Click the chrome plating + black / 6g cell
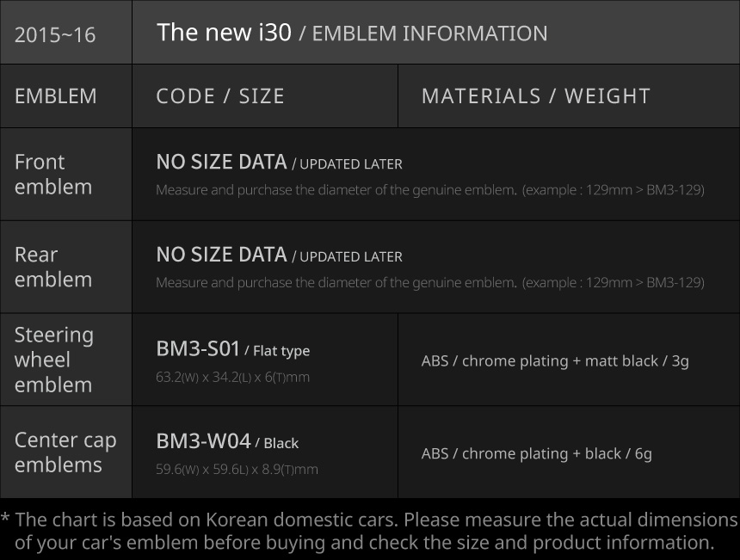740x560 pixels. [x=536, y=453]
